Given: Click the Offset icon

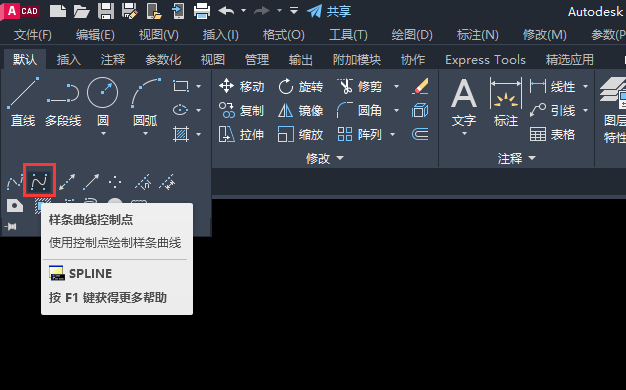Looking at the screenshot, I should [420, 134].
